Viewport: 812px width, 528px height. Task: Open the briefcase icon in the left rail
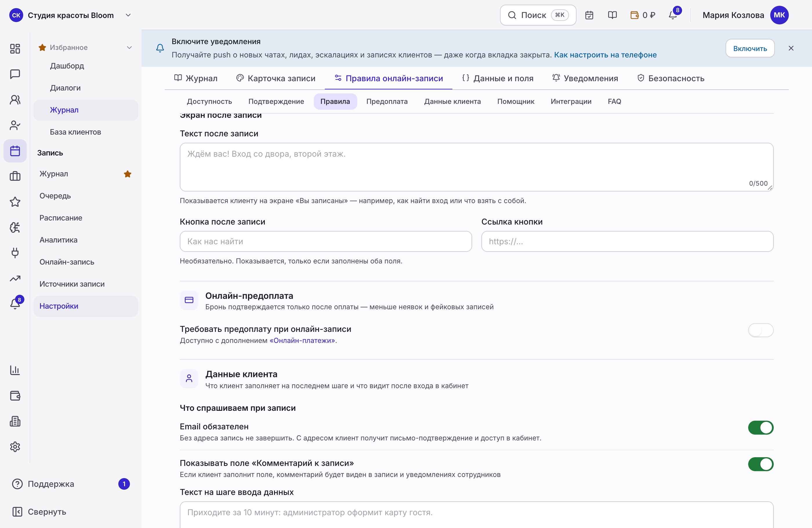coord(15,176)
